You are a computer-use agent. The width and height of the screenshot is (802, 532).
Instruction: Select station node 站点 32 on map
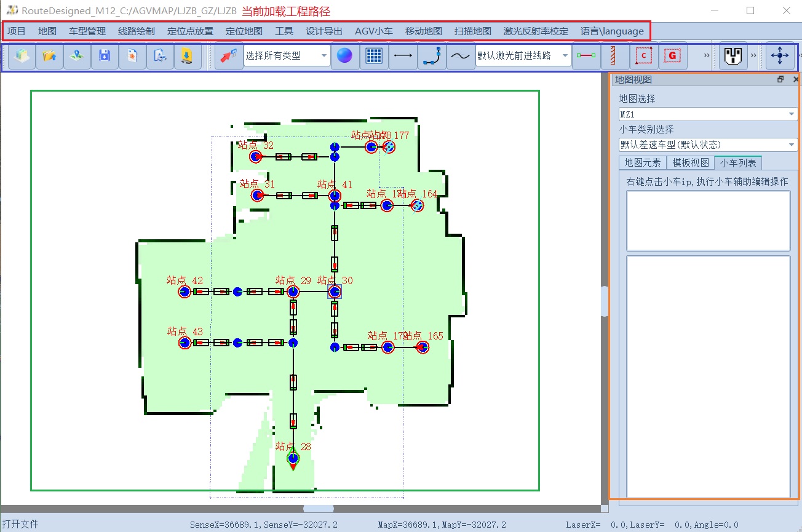pos(255,157)
